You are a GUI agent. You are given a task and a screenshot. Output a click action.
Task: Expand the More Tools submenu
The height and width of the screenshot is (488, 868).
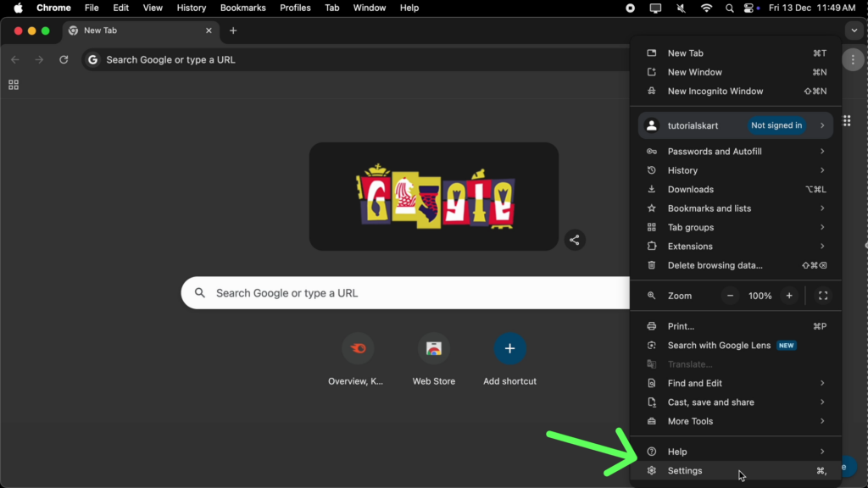tap(736, 422)
